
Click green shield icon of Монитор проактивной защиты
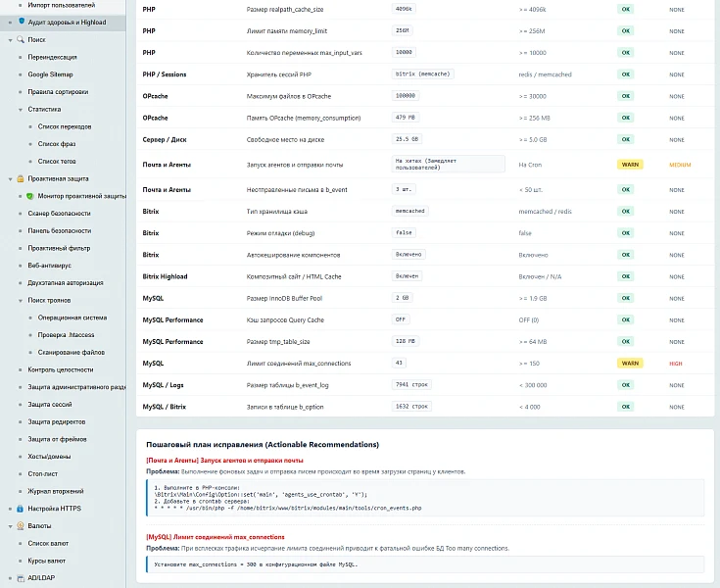click(x=30, y=196)
